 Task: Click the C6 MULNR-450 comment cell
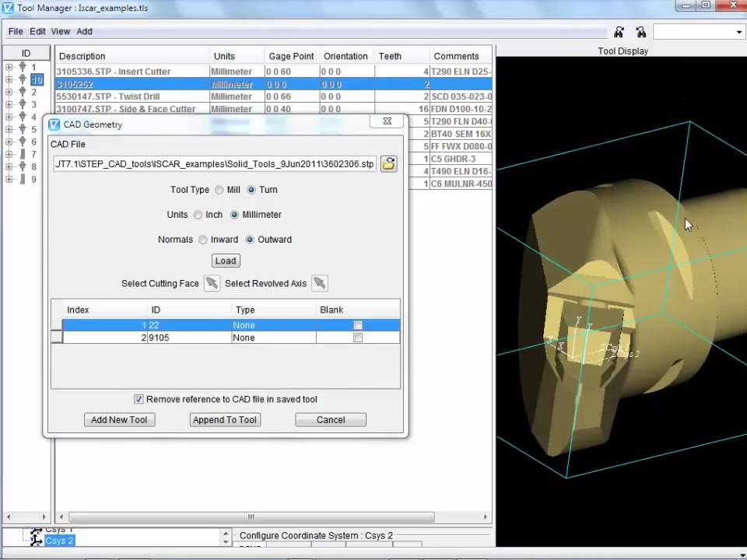461,184
